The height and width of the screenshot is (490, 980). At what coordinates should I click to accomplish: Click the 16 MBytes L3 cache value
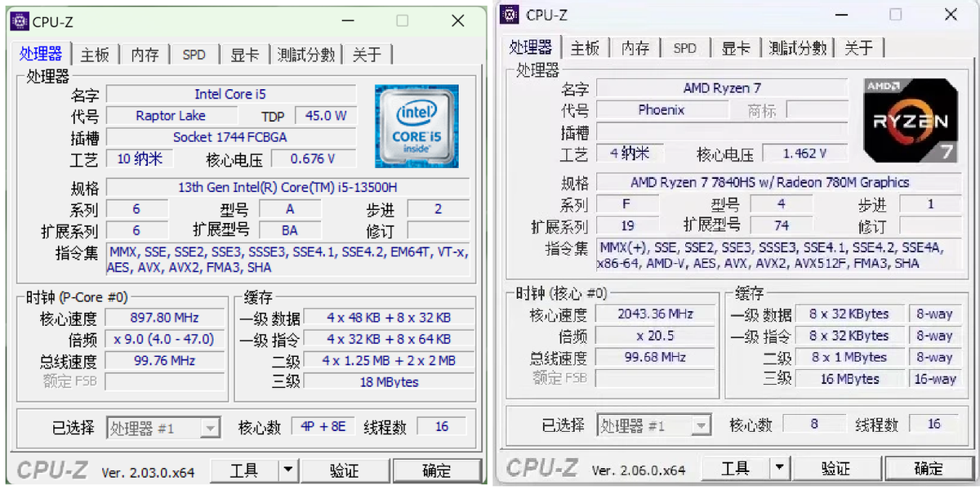click(849, 378)
